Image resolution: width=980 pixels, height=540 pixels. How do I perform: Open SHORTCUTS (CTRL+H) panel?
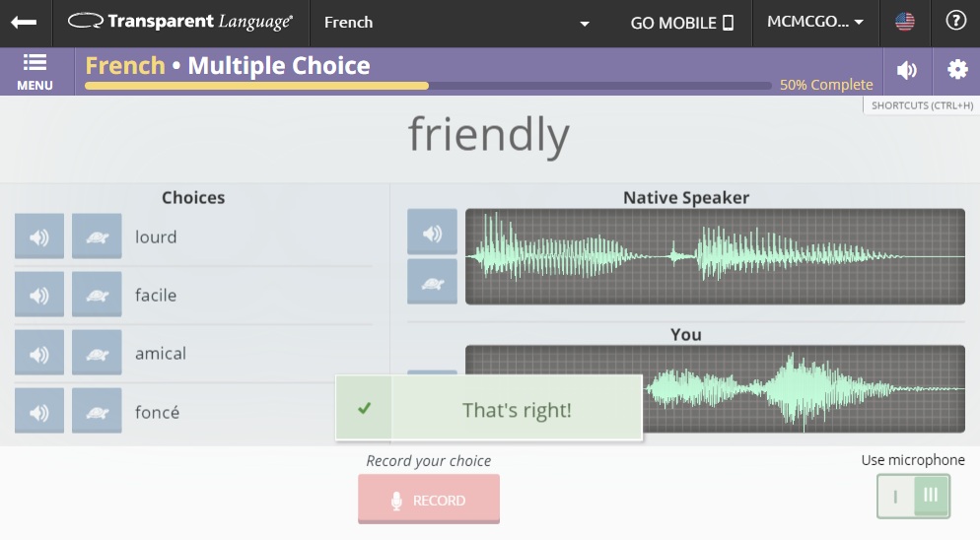point(922,105)
